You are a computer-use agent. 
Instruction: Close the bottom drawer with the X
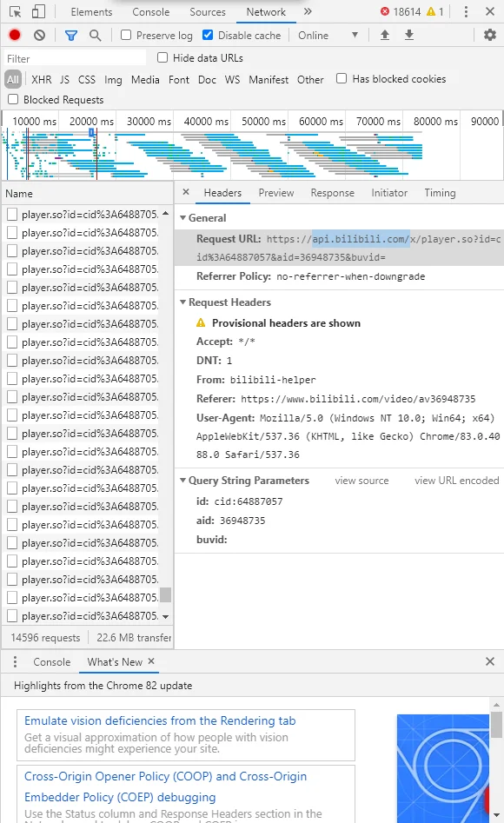(490, 661)
